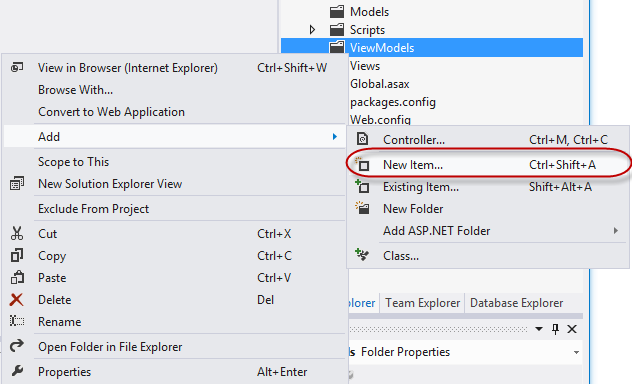Screen dimensions: 632x384
Task: Click the Cut scissors icon
Action: pos(17,233)
